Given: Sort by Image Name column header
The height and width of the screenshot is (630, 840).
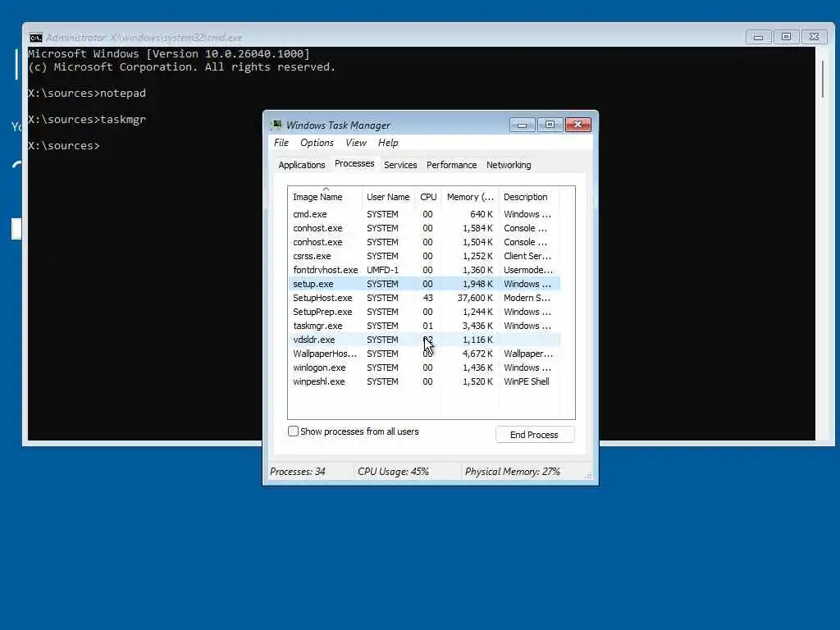Looking at the screenshot, I should tap(325, 197).
